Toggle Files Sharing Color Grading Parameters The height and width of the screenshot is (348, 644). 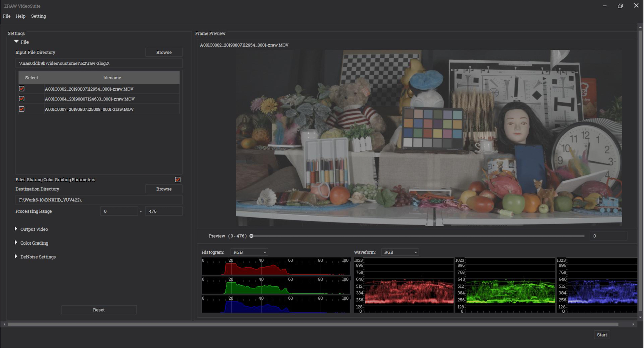tap(178, 180)
